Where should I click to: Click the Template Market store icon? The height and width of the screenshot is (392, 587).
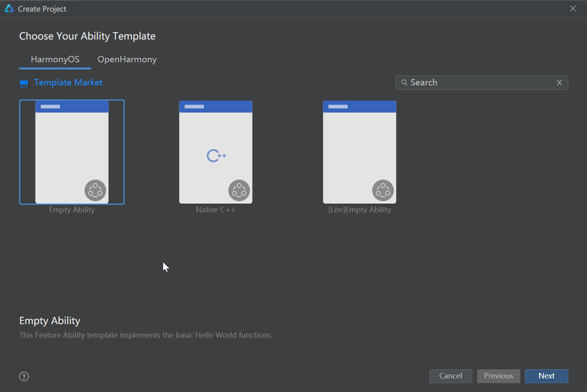(x=24, y=84)
